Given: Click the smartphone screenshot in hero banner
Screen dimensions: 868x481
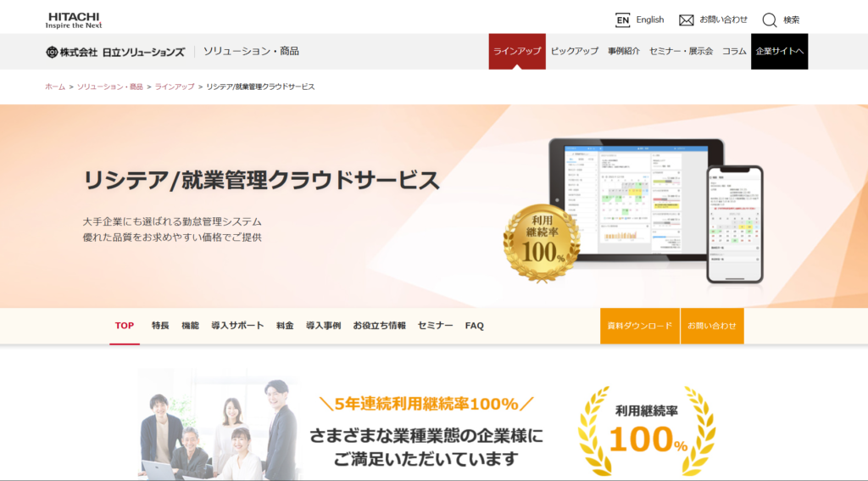Looking at the screenshot, I should click(x=735, y=225).
